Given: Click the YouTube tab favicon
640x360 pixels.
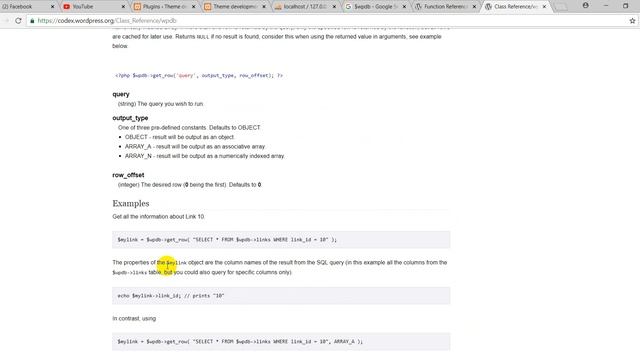Looking at the screenshot, I should click(67, 7).
